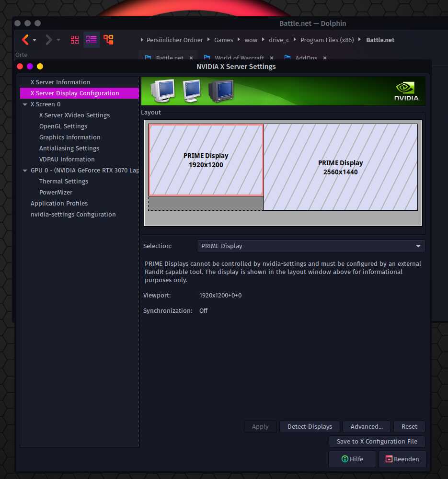
Task: Select GPU 0 NVIDIA GeForce RTX 3070 entry
Action: click(85, 170)
